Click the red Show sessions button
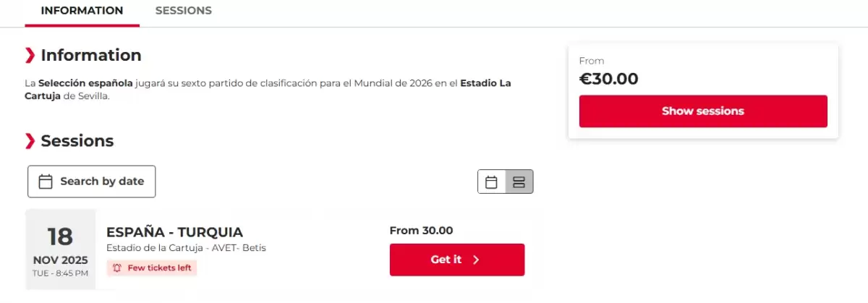The image size is (868, 303). point(702,111)
